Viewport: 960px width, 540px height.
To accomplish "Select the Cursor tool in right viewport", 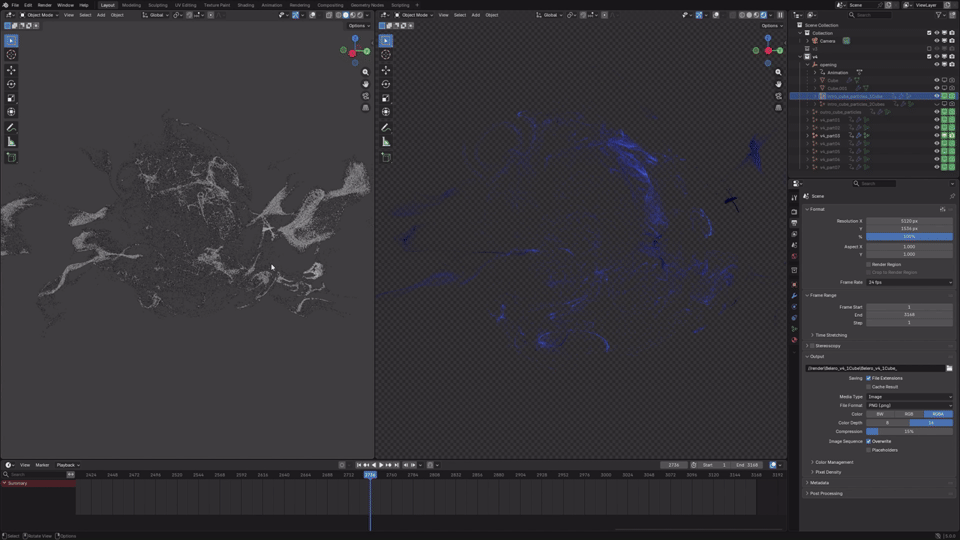I will point(386,55).
